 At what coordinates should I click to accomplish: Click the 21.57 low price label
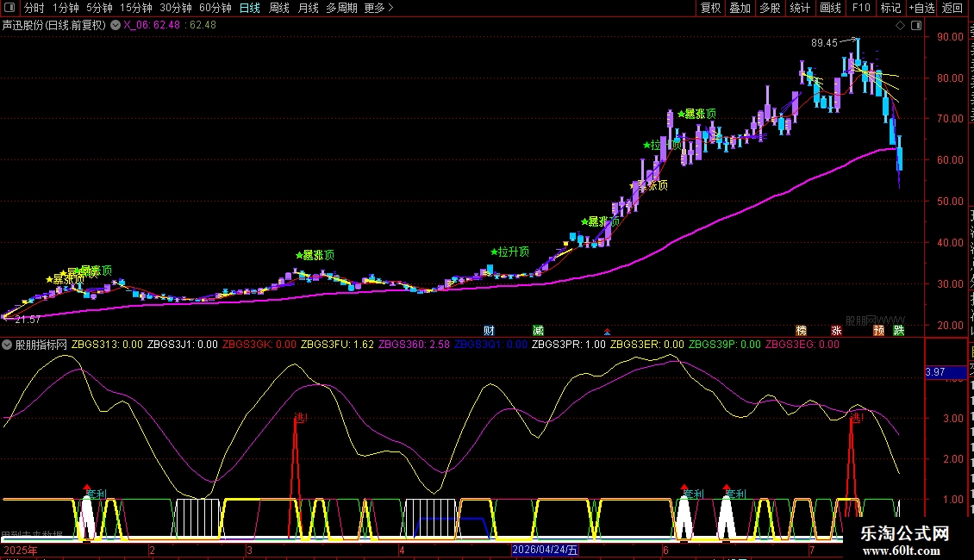click(x=28, y=320)
